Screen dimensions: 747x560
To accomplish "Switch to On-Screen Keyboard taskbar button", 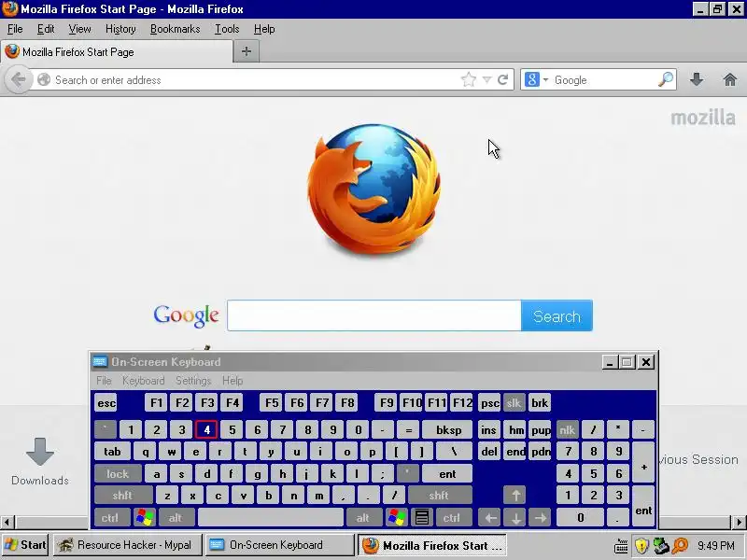I will coord(279,545).
